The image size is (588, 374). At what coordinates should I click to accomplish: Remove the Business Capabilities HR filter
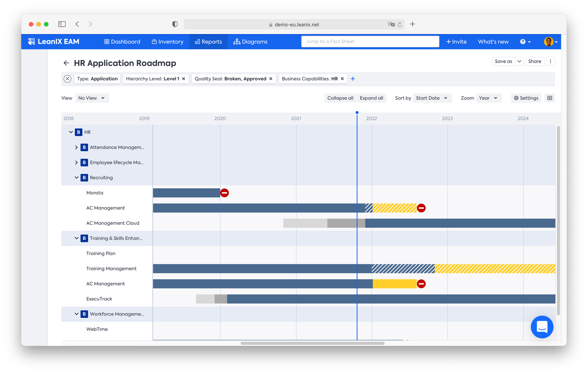point(342,79)
